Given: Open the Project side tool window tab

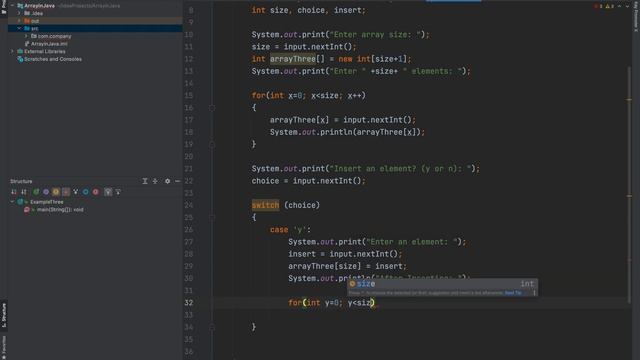Looking at the screenshot, I should 4,7.
